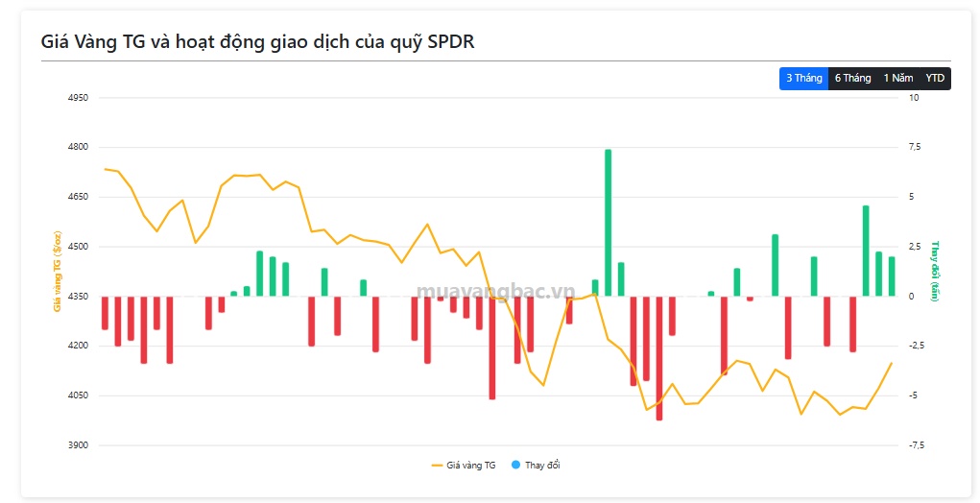Click the left axis label 4200
The width and height of the screenshot is (980, 503).
(80, 347)
